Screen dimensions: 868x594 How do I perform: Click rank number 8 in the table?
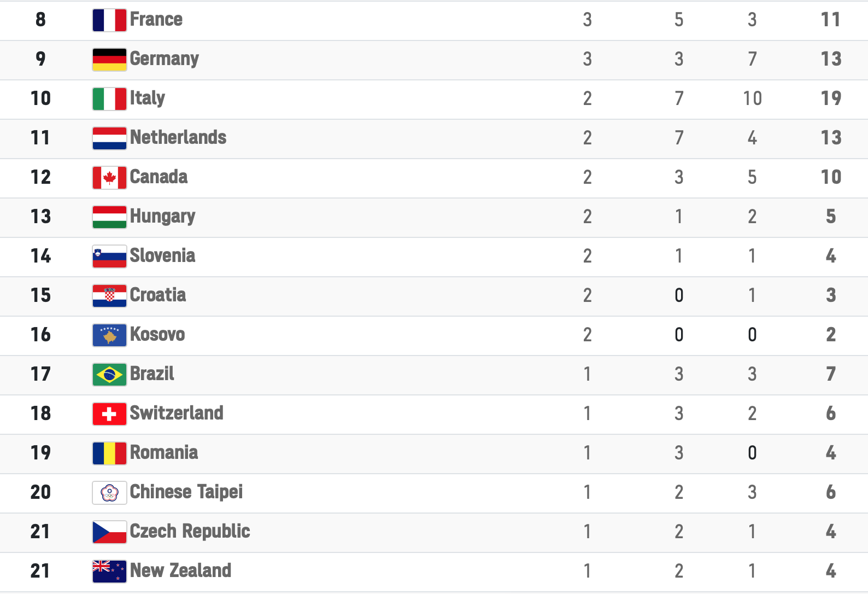40,20
